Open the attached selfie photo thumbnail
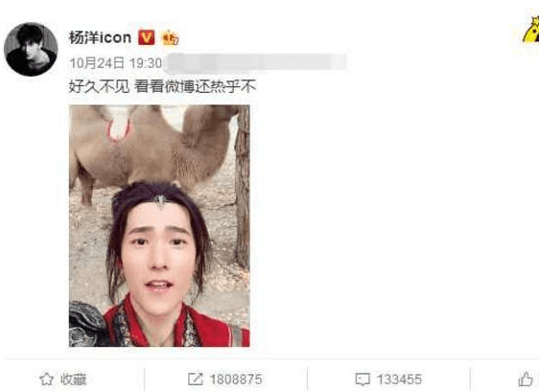 pyautogui.click(x=159, y=226)
